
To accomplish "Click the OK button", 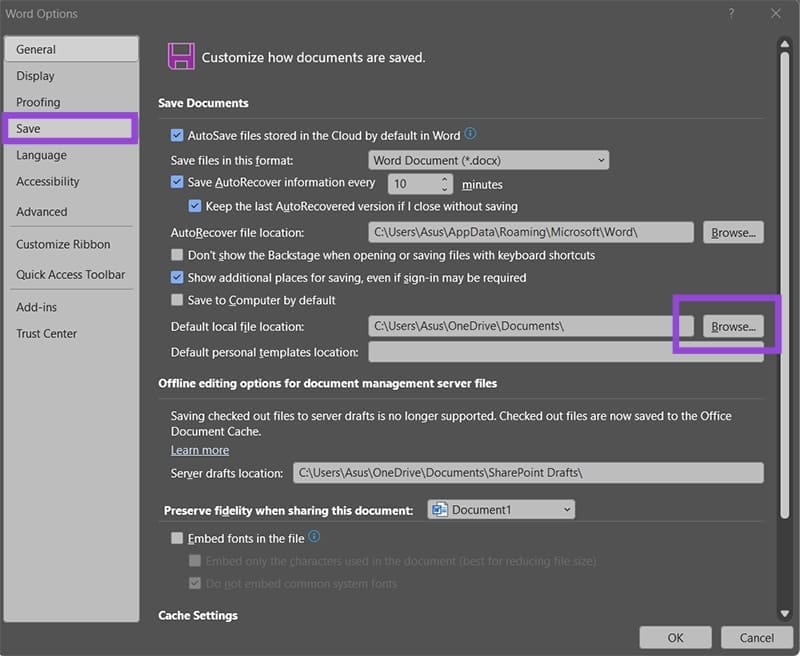I will [675, 637].
